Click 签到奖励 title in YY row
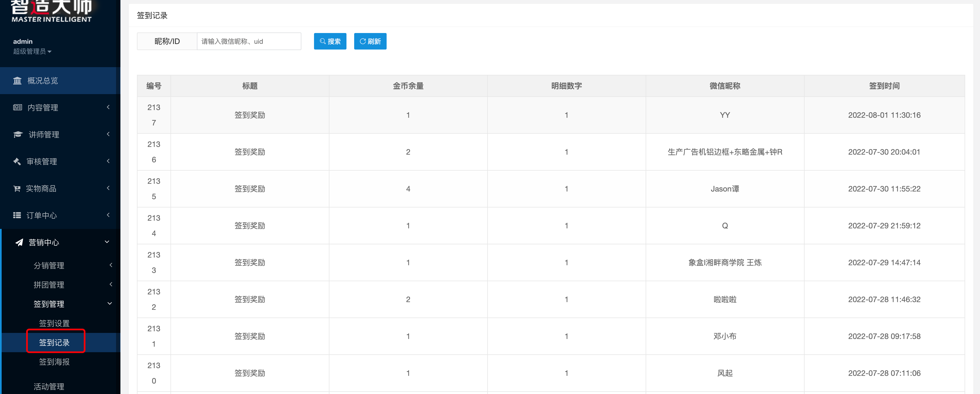The width and height of the screenshot is (980, 394). coord(250,115)
